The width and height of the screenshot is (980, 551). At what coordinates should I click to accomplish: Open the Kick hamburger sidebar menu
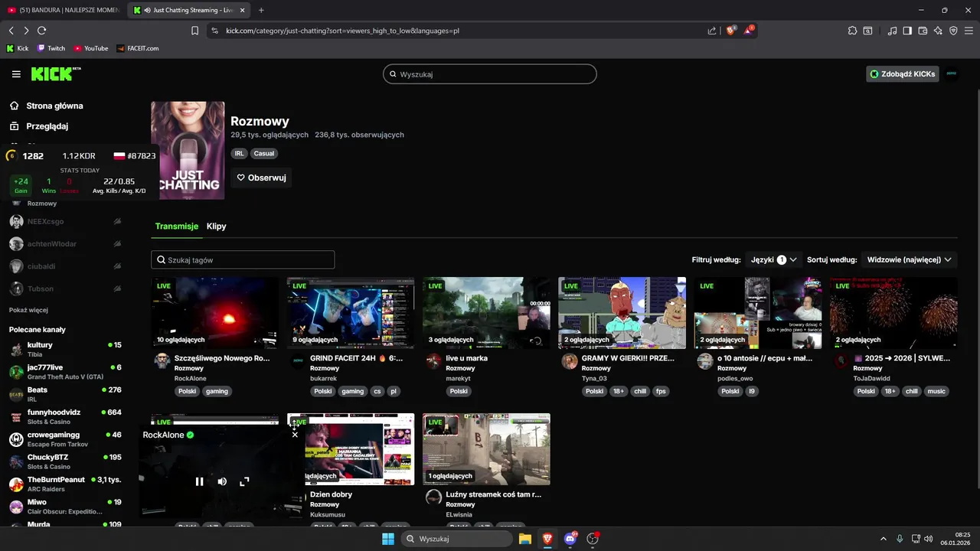click(16, 74)
